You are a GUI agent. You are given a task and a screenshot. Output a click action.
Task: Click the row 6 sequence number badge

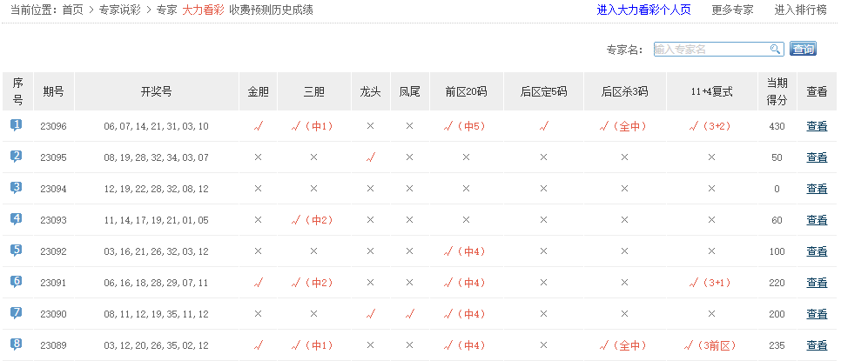(x=17, y=283)
